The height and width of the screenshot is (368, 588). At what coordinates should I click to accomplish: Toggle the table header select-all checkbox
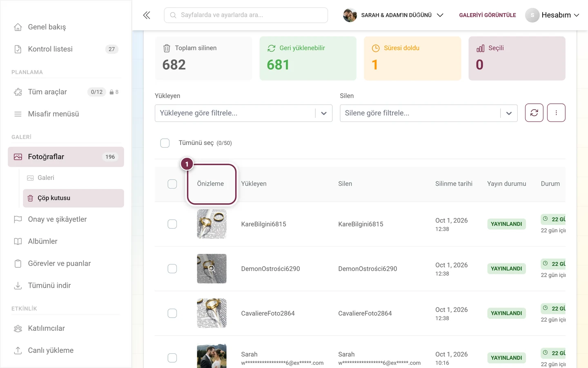click(x=172, y=184)
